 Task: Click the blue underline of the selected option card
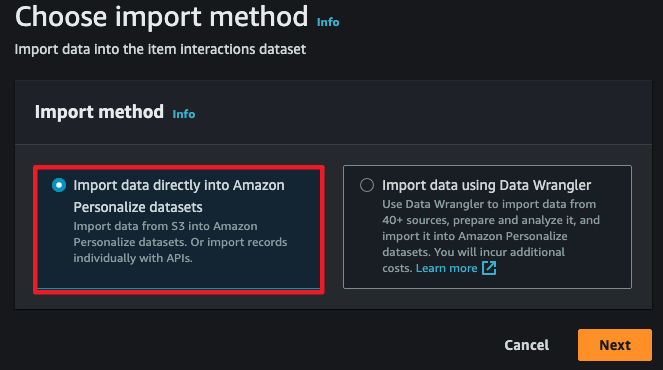coord(179,288)
